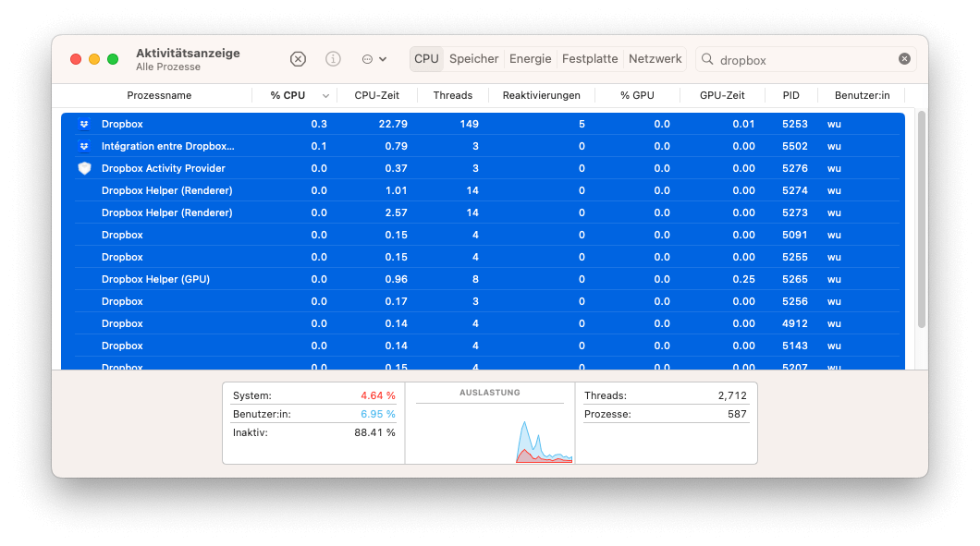This screenshot has height=546, width=980.
Task: Sort by GPU-Zeit column header
Action: [722, 95]
